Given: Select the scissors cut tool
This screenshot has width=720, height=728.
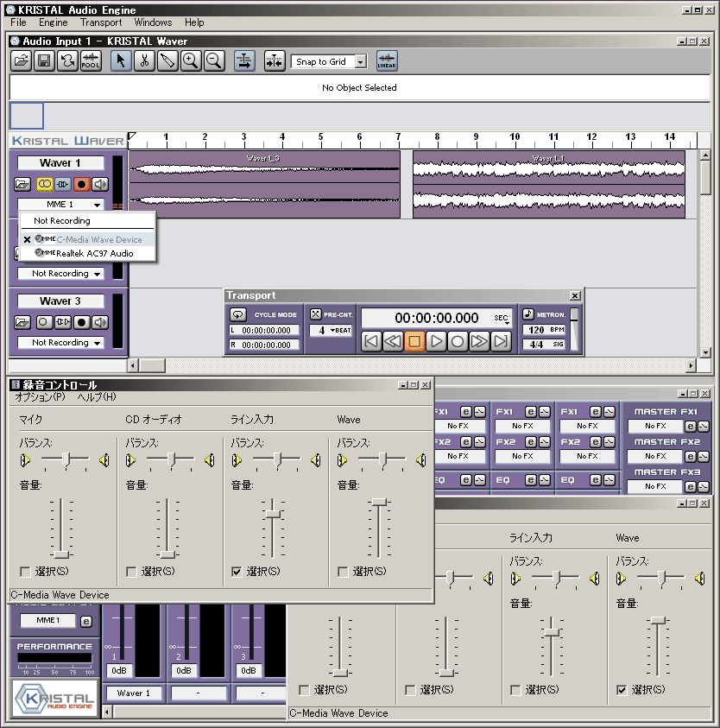Looking at the screenshot, I should [x=145, y=60].
